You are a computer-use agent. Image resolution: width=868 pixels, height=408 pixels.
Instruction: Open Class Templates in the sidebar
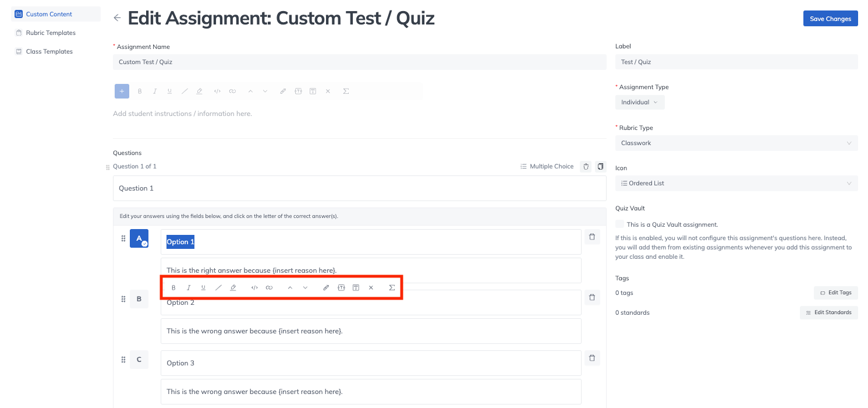coord(49,52)
